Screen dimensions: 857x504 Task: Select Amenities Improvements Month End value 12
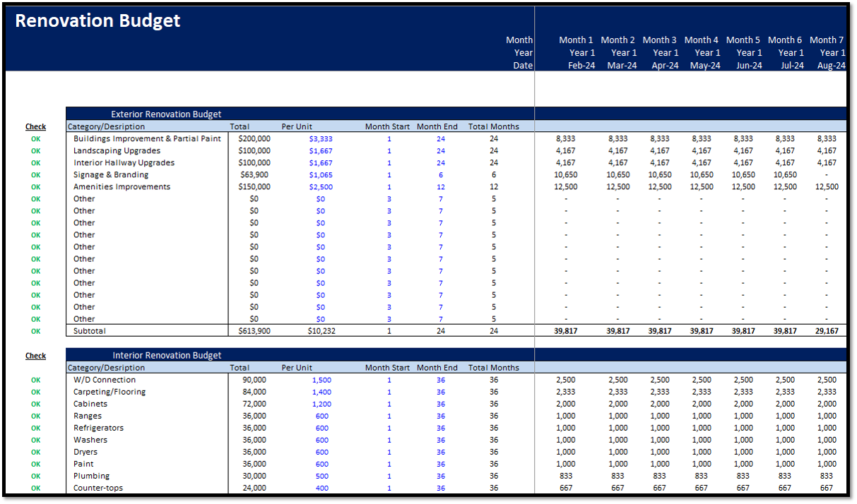(x=440, y=187)
